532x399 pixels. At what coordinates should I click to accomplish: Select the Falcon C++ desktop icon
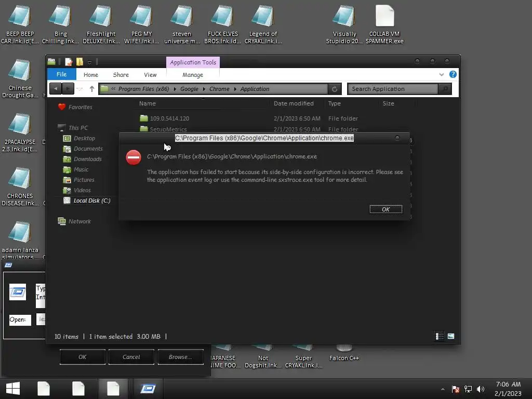344,353
